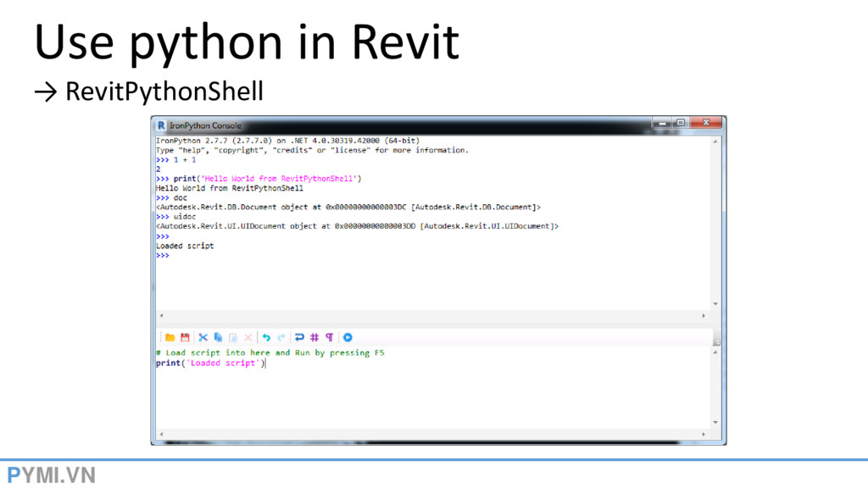Image resolution: width=868 pixels, height=488 pixels.
Task: Open a script file with folder icon
Action: point(170,337)
